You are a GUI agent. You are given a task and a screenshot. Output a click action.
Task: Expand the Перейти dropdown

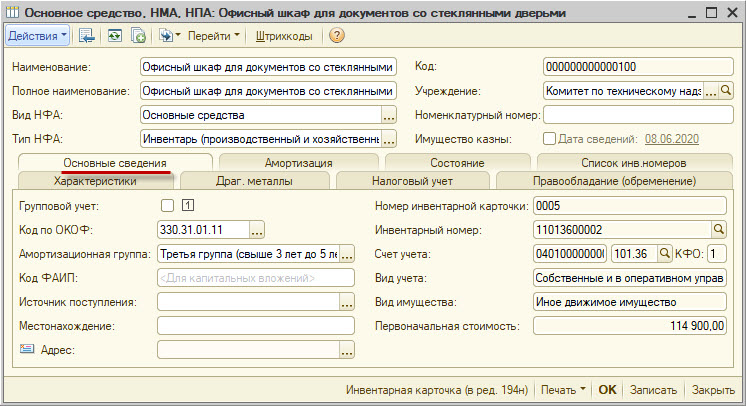[x=214, y=36]
